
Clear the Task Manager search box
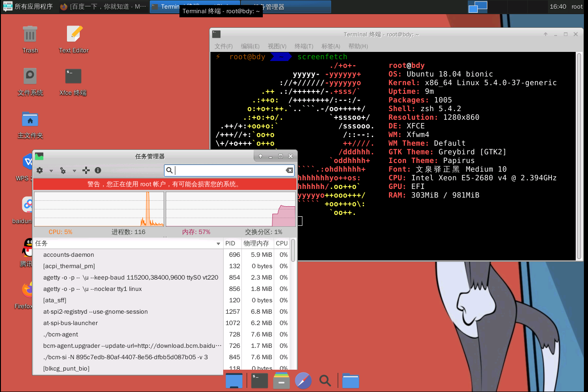tap(289, 170)
